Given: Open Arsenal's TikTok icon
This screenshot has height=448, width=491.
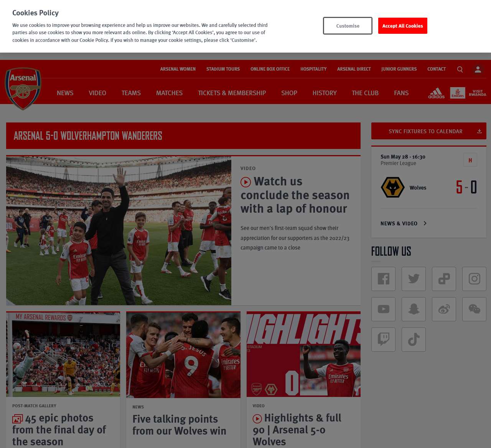Looking at the screenshot, I should 414,339.
